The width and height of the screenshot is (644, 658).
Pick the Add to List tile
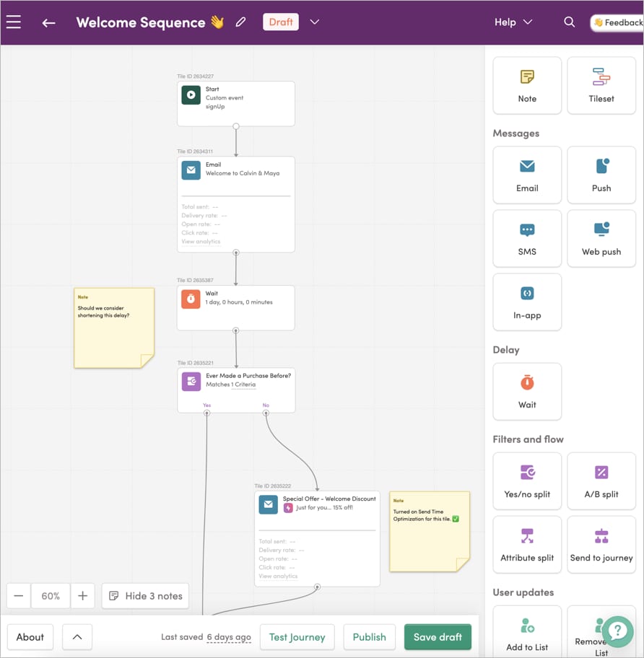(x=527, y=631)
